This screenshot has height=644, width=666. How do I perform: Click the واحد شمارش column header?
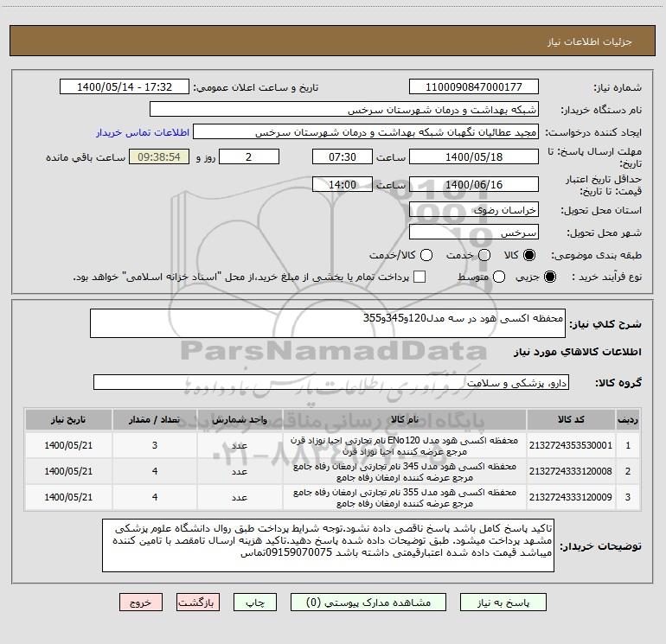tap(240, 419)
